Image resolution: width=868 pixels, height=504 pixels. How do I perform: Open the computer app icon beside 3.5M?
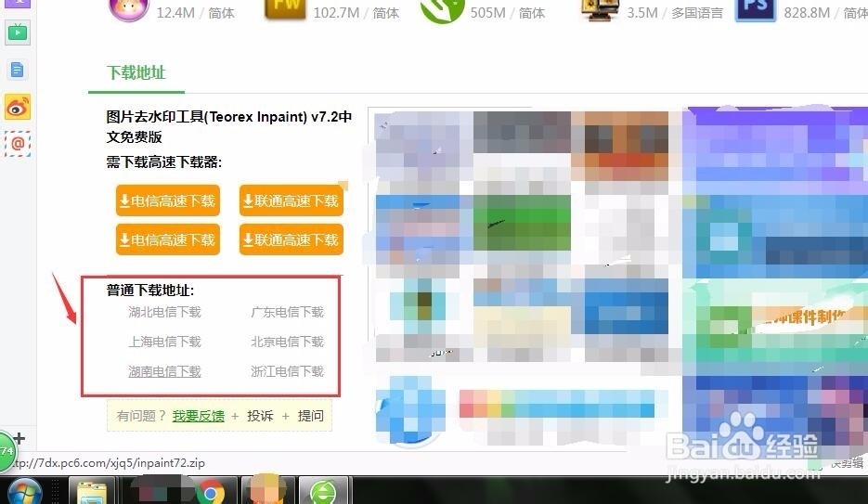click(599, 10)
